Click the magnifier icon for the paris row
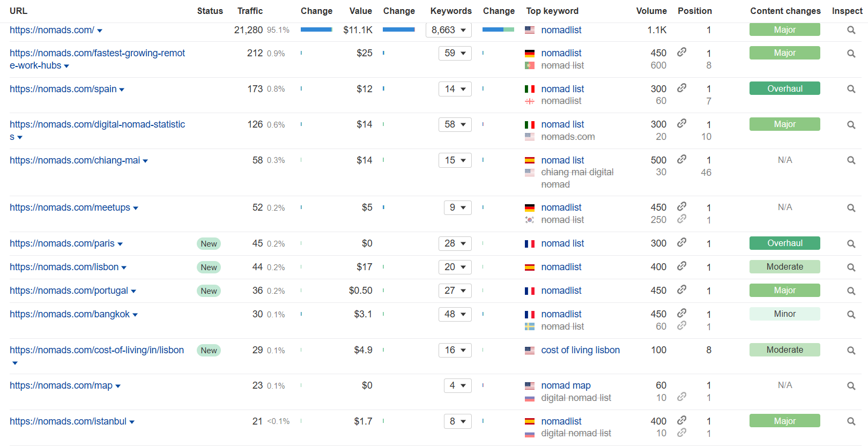Viewport: 868px width, 446px height. pos(851,243)
